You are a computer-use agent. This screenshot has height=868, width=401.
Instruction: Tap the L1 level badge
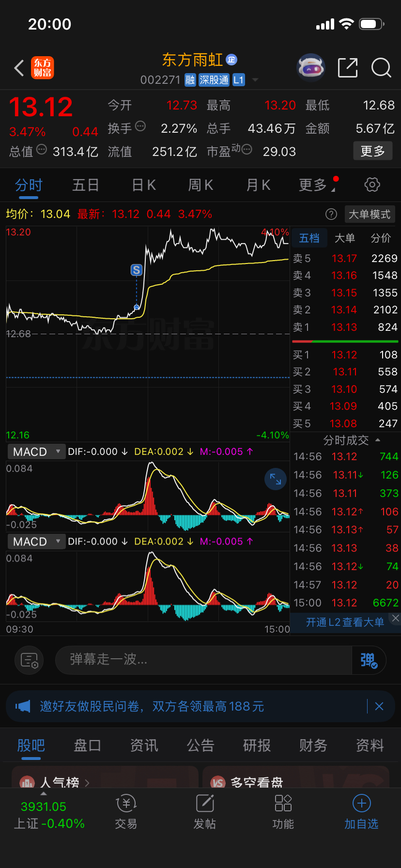239,80
